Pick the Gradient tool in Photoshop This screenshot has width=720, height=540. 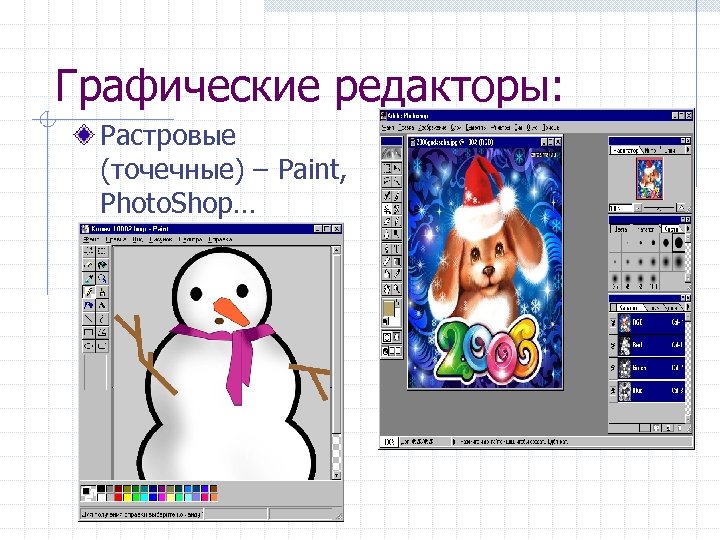click(397, 261)
